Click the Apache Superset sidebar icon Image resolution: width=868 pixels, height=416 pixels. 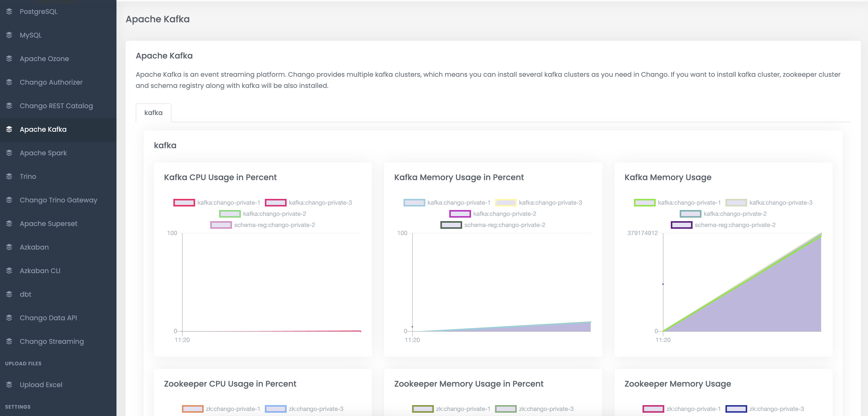(x=9, y=223)
